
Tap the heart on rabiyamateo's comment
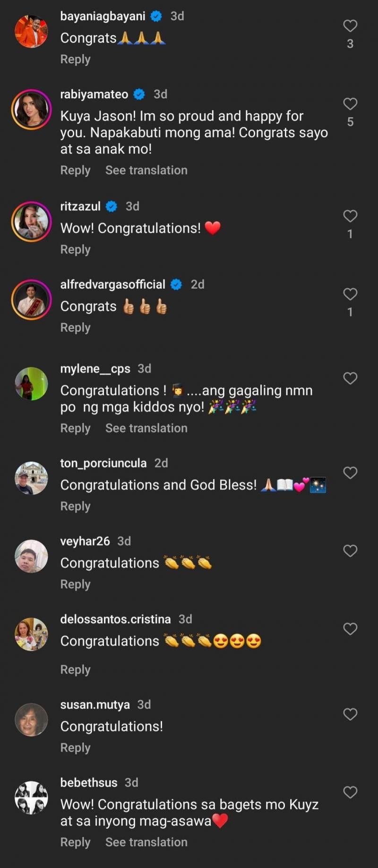pos(350,103)
